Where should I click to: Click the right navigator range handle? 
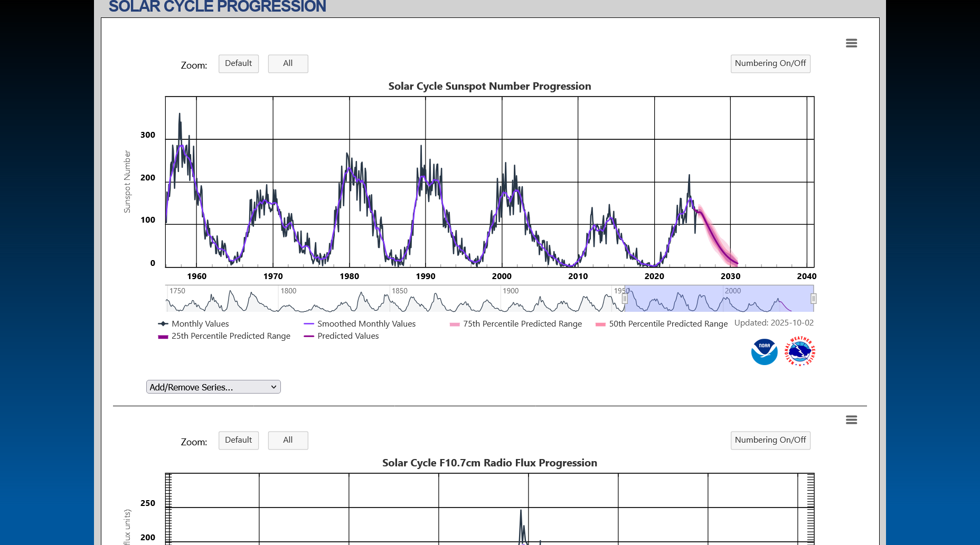point(814,299)
